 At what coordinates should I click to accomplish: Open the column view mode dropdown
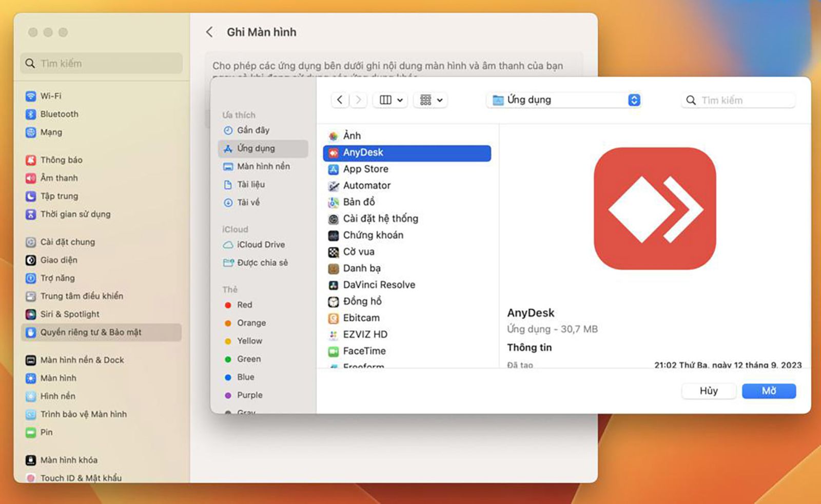(x=390, y=100)
